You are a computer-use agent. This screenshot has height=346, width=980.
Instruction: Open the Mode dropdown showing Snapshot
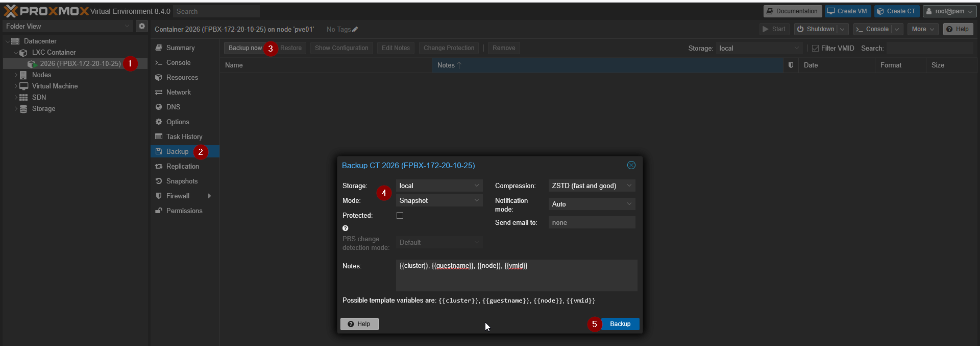tap(439, 201)
